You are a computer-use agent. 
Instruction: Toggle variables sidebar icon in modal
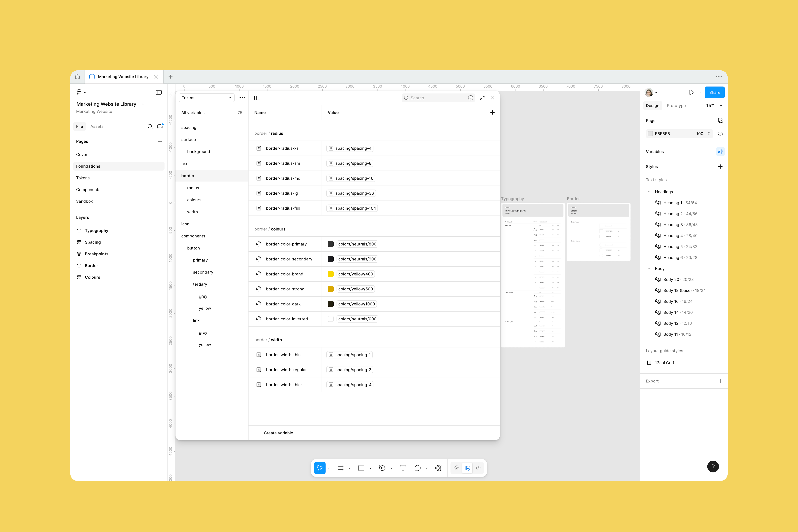click(x=257, y=98)
